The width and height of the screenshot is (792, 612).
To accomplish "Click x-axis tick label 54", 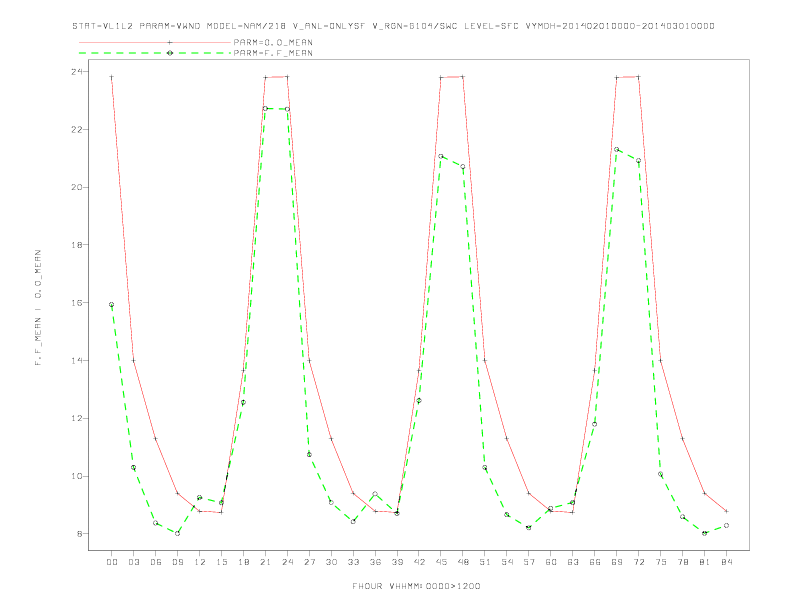I will click(507, 562).
